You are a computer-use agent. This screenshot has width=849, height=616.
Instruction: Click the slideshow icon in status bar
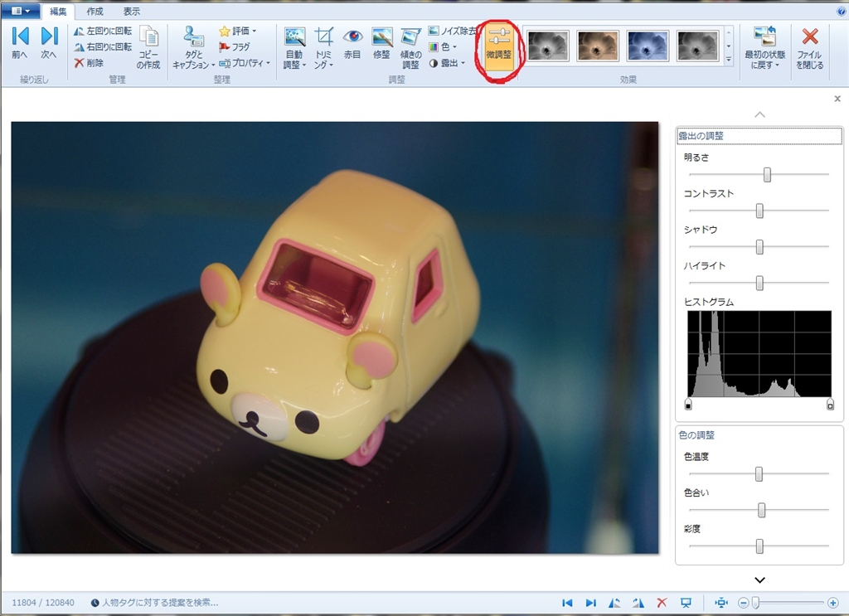click(686, 603)
